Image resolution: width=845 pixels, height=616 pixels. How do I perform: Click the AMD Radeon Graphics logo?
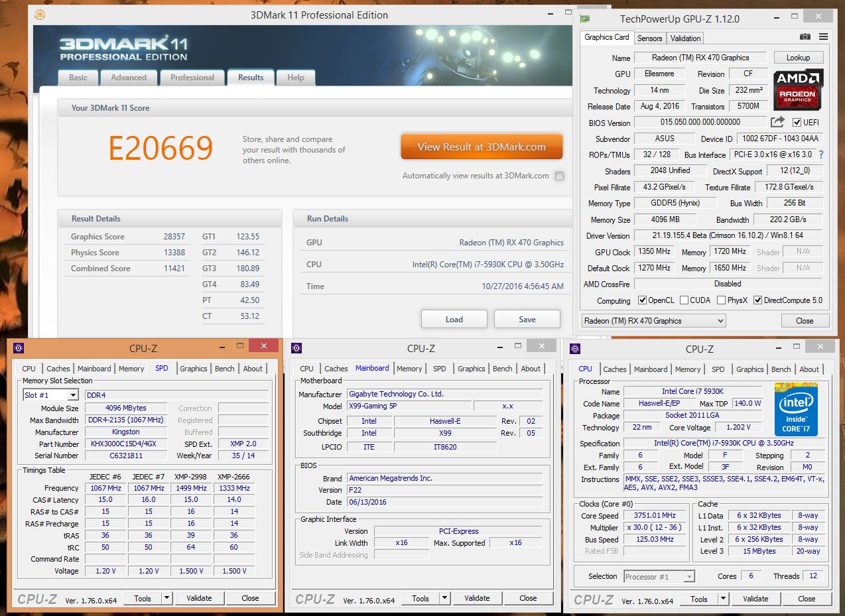[798, 90]
